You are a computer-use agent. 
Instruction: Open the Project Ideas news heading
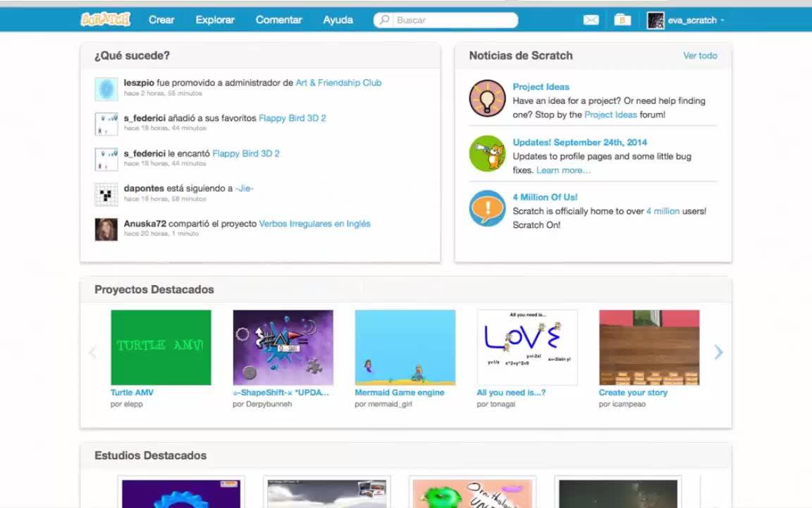pos(541,87)
